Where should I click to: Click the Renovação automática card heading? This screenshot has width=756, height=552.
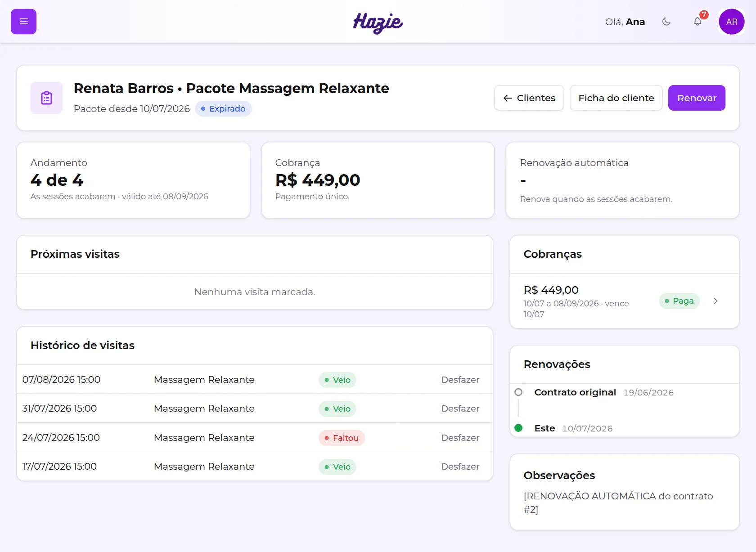574,163
